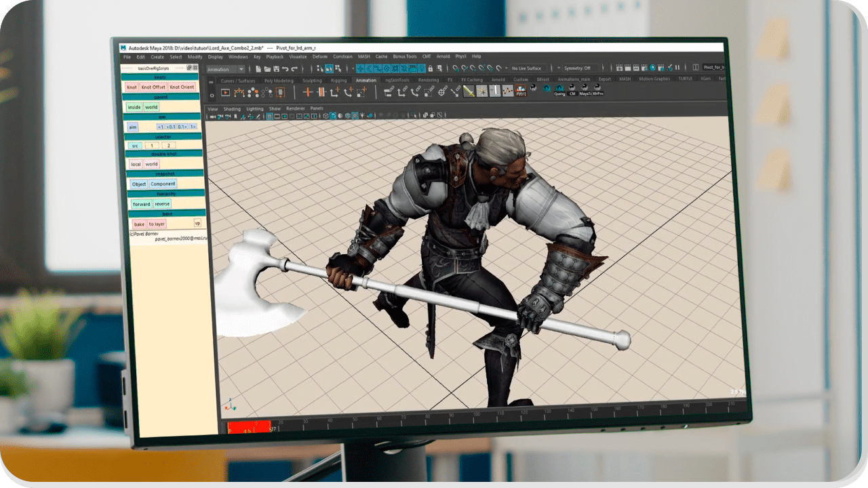Click the use all lights bulb icon
This screenshot has height=488, width=868.
pos(361,117)
